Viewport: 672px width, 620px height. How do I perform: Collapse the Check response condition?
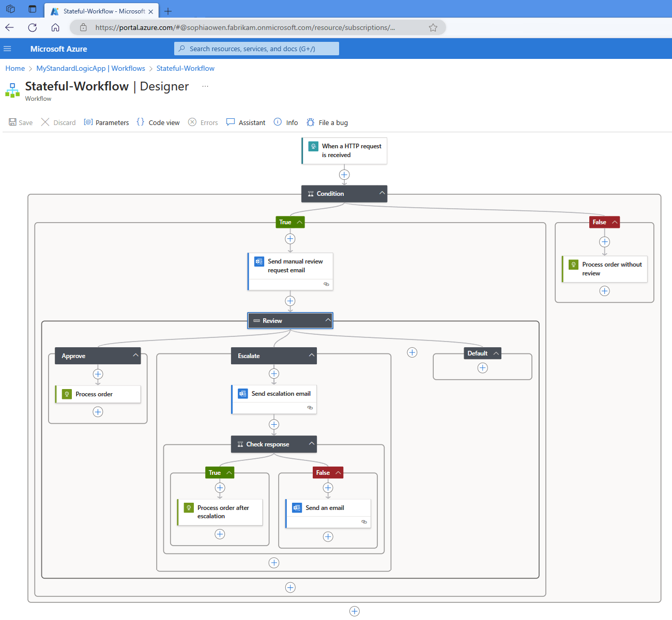pyautogui.click(x=312, y=444)
